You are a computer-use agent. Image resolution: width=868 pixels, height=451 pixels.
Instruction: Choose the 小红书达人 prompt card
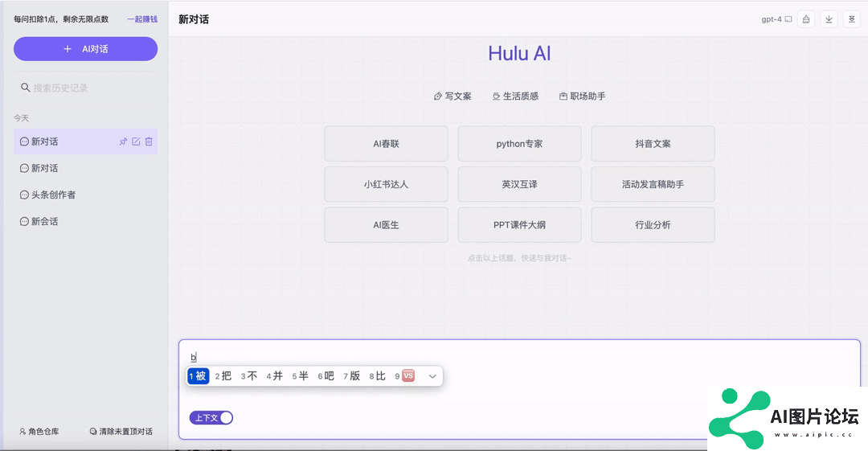tap(386, 185)
